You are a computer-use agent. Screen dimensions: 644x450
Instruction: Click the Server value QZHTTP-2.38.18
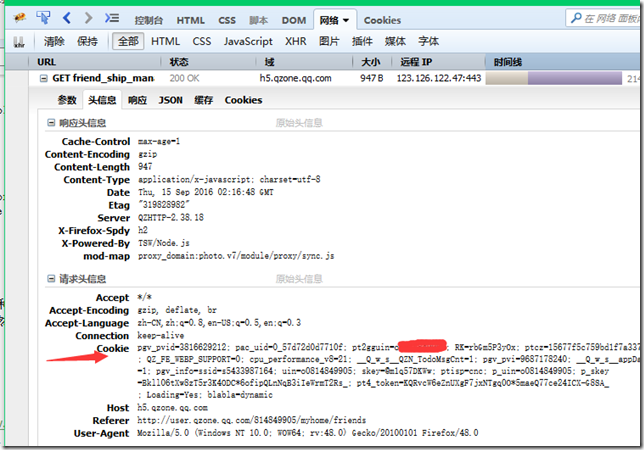pyautogui.click(x=171, y=218)
